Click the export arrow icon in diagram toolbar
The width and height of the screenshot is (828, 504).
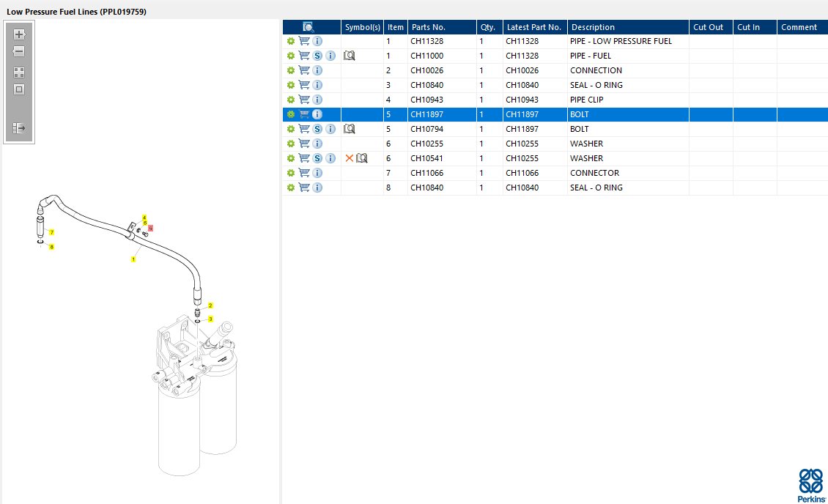click(x=19, y=128)
